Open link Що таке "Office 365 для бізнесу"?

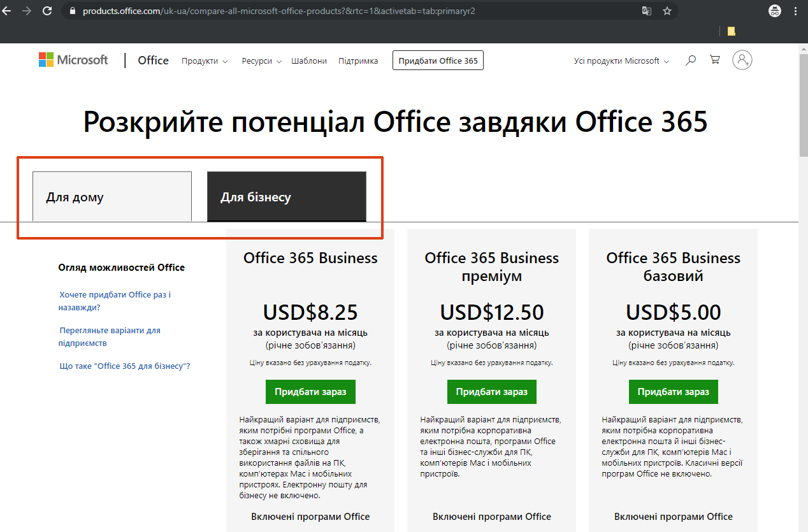tap(125, 366)
